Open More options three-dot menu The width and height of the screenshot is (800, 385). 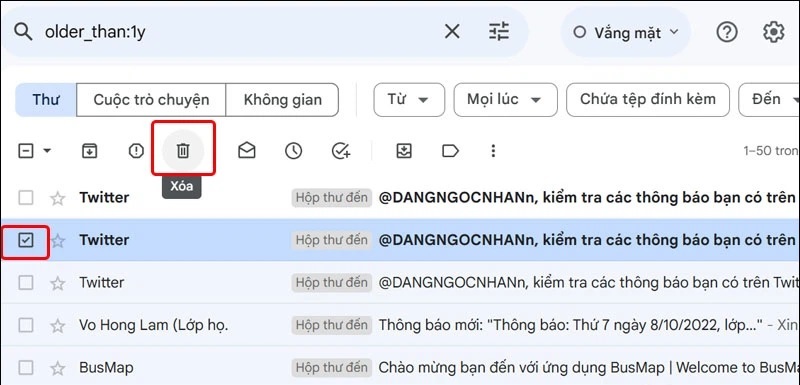coord(493,151)
